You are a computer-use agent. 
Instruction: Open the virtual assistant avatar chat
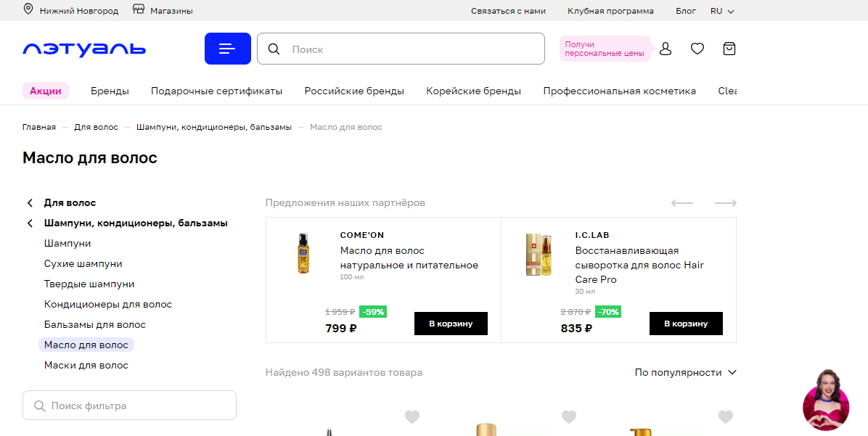[825, 399]
